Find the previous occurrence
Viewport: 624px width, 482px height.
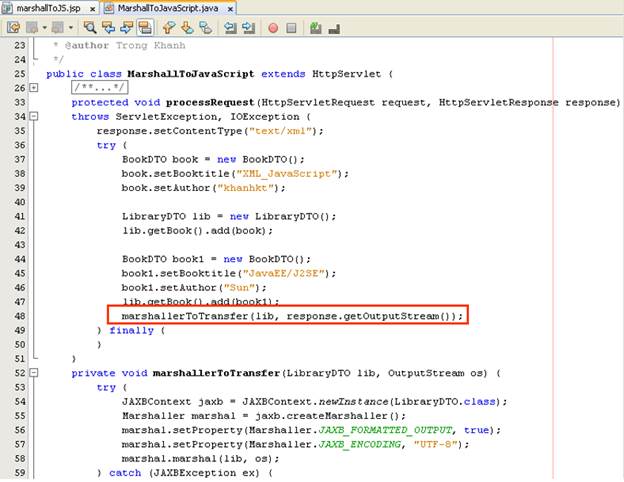(108, 28)
